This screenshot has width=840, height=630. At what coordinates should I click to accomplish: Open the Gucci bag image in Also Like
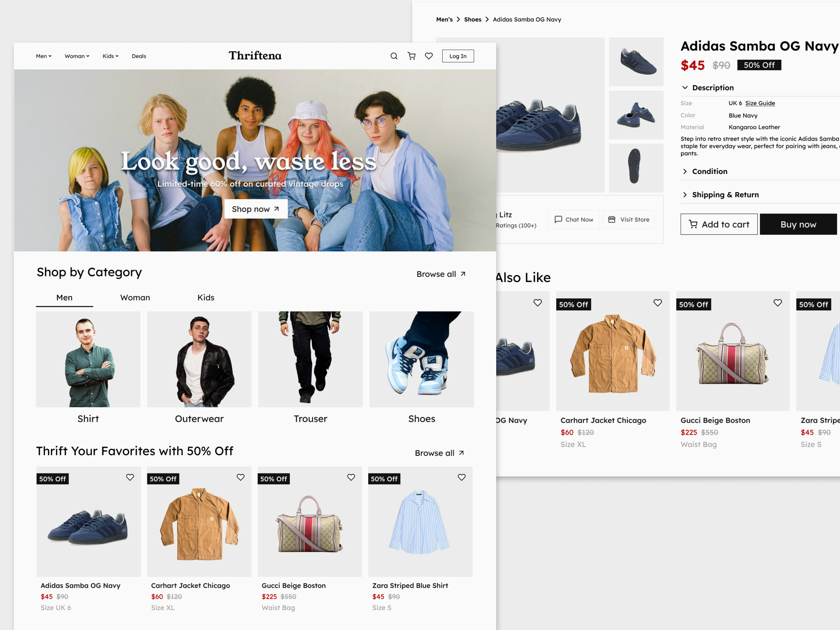pos(733,351)
